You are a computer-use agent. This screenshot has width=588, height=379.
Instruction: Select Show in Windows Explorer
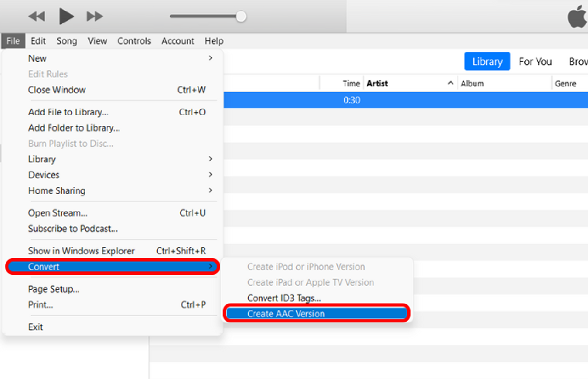point(113,251)
